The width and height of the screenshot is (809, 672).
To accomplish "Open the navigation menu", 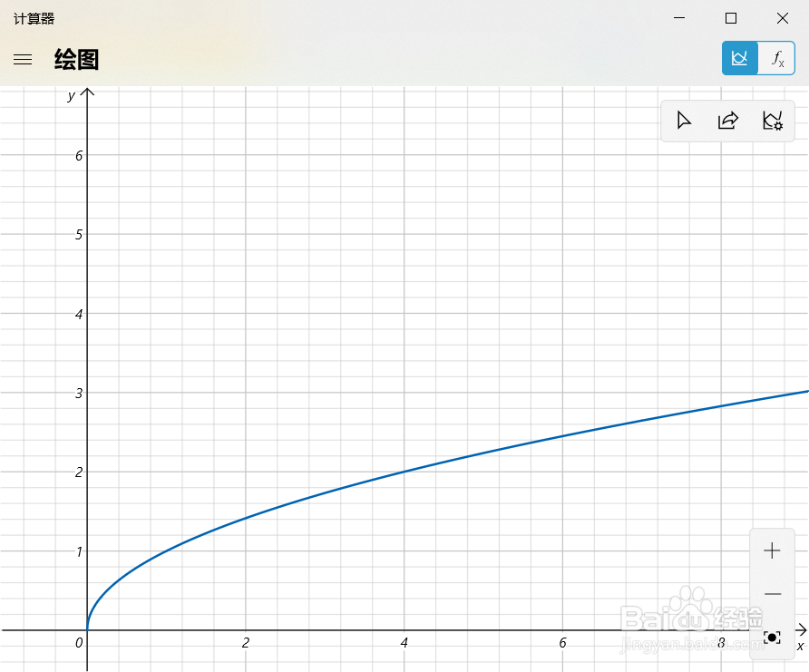I will click(x=23, y=58).
